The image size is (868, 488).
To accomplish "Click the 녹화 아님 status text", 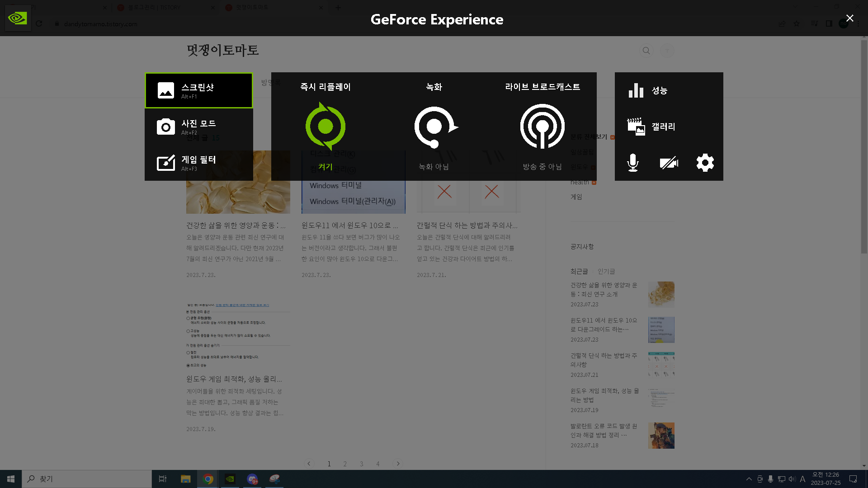I will 434,167.
